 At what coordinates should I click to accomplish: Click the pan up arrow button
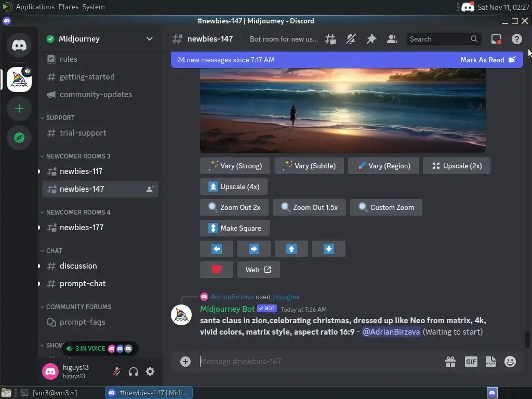291,249
